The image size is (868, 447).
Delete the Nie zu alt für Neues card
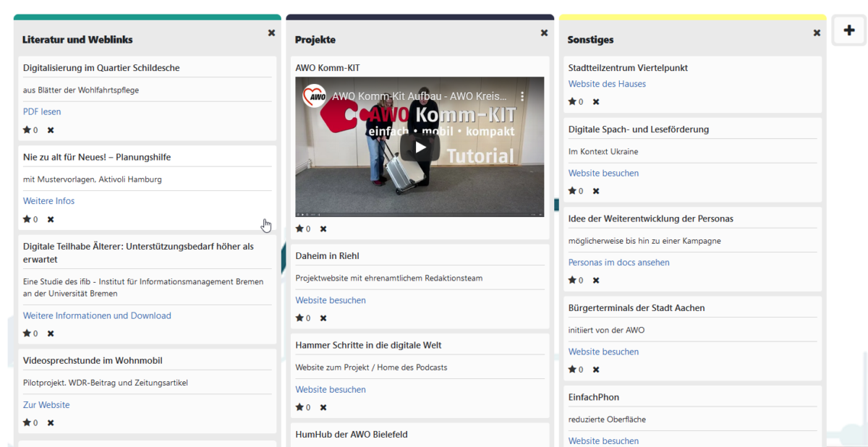tap(51, 219)
